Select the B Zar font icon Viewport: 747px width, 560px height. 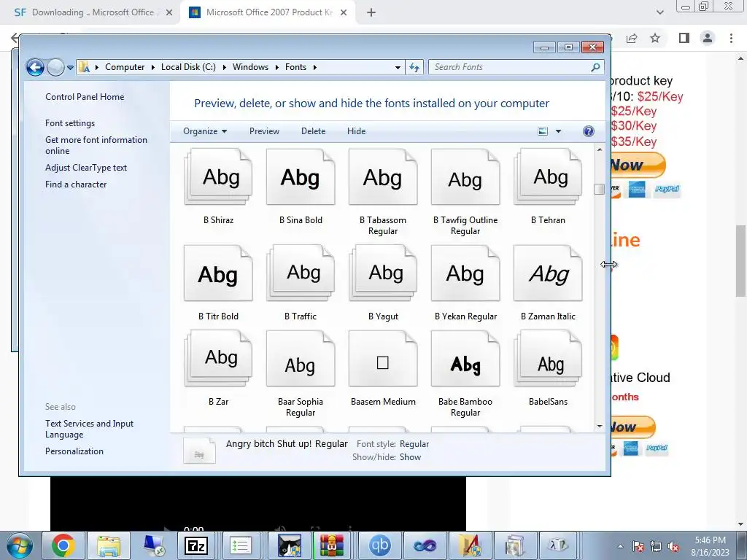tap(218, 359)
